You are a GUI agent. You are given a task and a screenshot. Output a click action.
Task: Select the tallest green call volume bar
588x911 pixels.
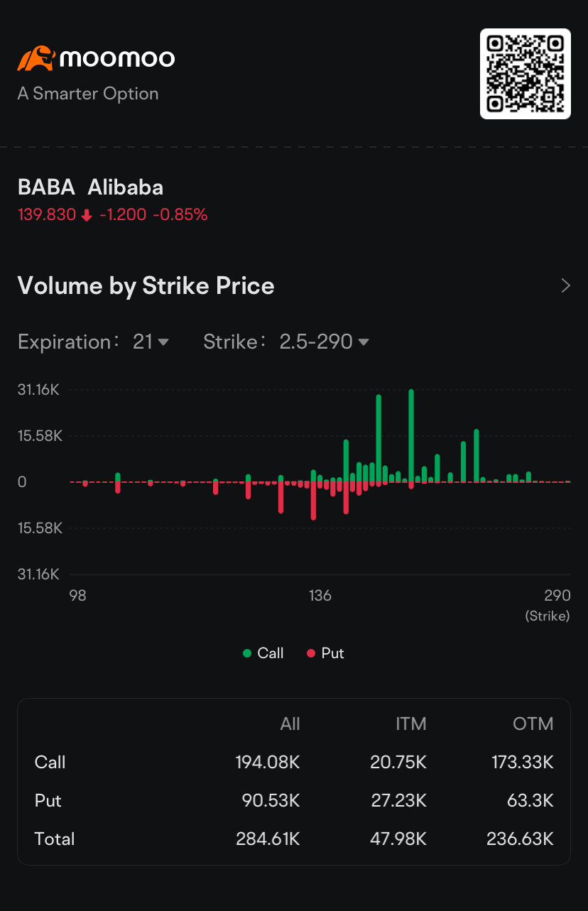[x=411, y=435]
